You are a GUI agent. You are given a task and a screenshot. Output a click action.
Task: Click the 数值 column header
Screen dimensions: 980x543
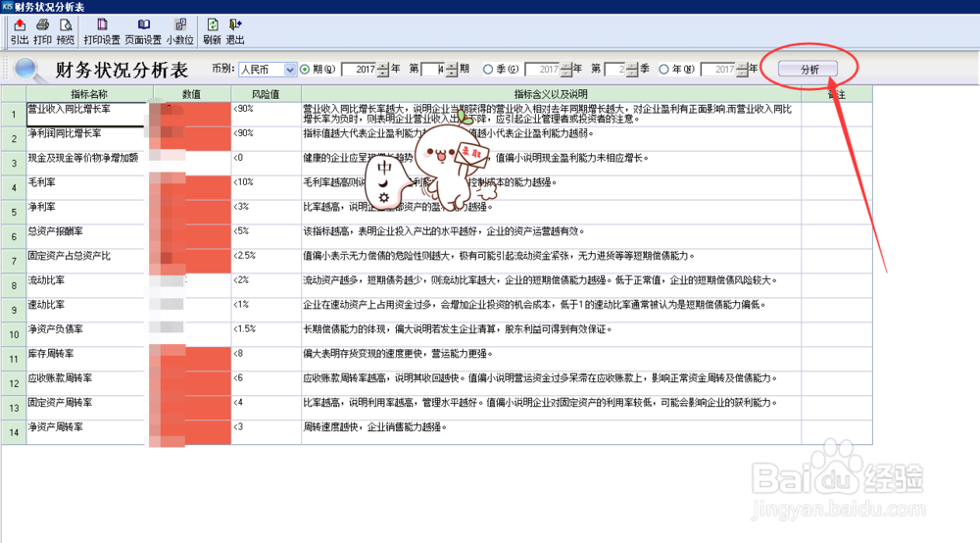(192, 94)
